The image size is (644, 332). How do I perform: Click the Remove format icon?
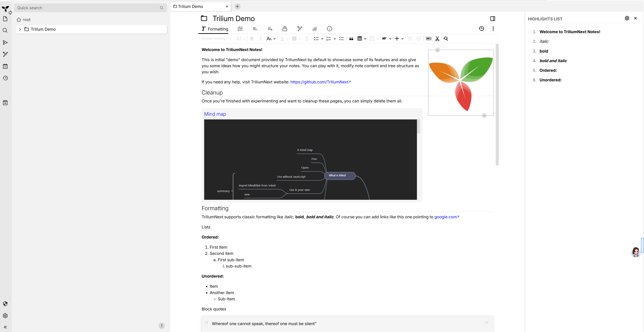307,39
